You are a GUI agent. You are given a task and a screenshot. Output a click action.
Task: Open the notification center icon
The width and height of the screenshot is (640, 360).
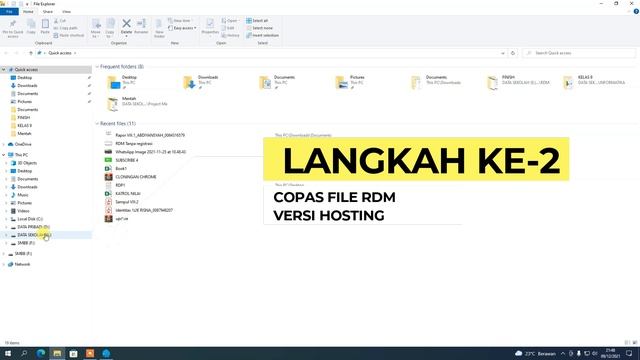tap(629, 353)
